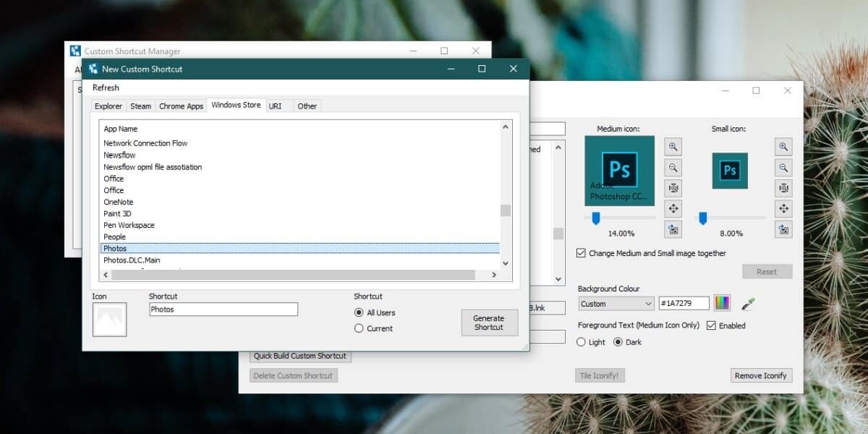Pick a color with the eyedropper tool

point(748,303)
